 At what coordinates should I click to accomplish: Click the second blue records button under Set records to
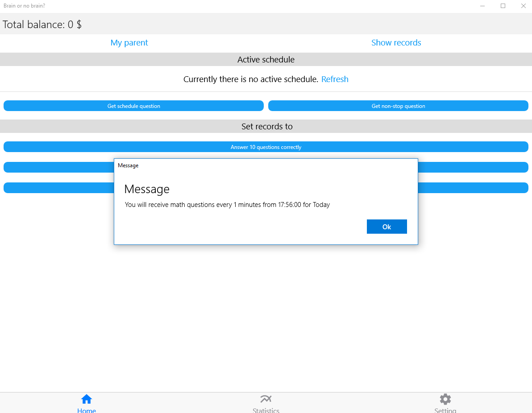coord(58,167)
